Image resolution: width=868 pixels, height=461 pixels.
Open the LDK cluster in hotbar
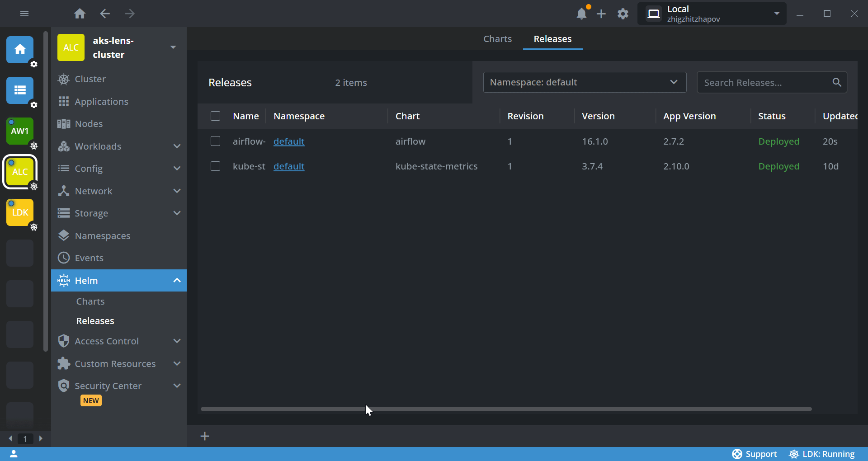[x=20, y=212]
